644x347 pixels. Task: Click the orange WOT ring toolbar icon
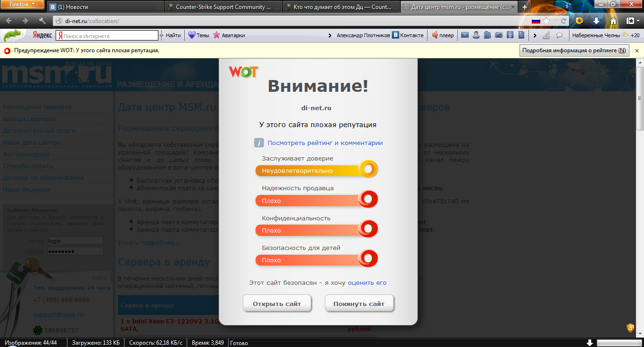click(579, 21)
